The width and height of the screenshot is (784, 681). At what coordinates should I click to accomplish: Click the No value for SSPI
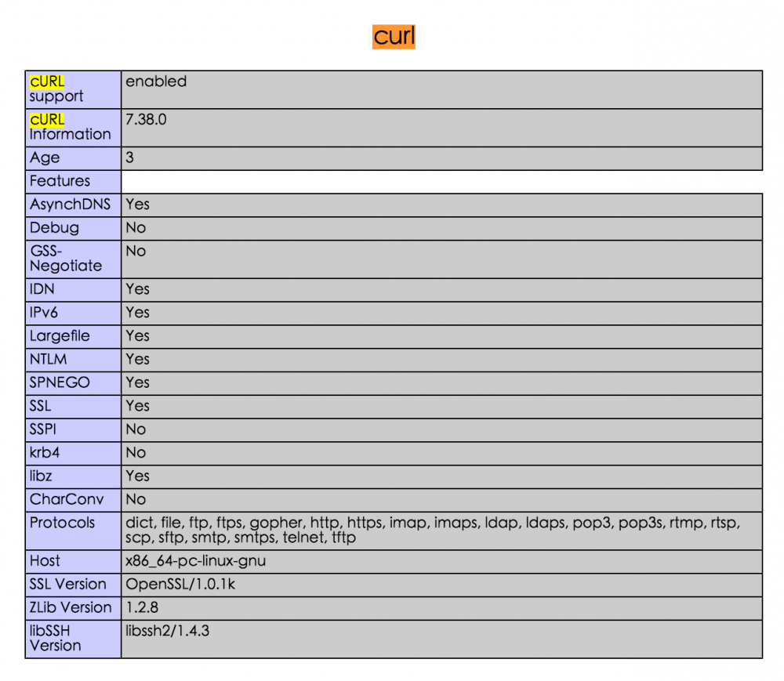136,429
